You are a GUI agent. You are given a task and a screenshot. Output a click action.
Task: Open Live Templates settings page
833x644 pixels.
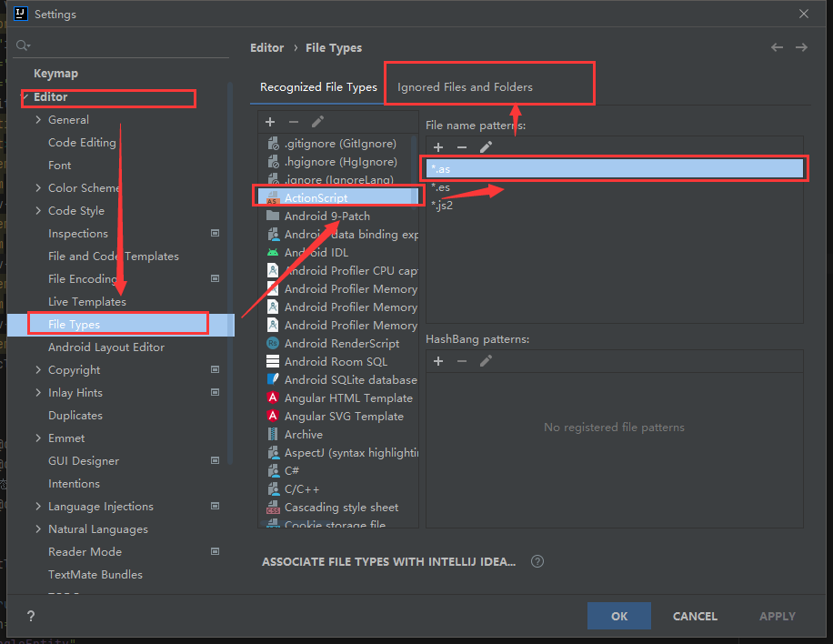pyautogui.click(x=87, y=301)
